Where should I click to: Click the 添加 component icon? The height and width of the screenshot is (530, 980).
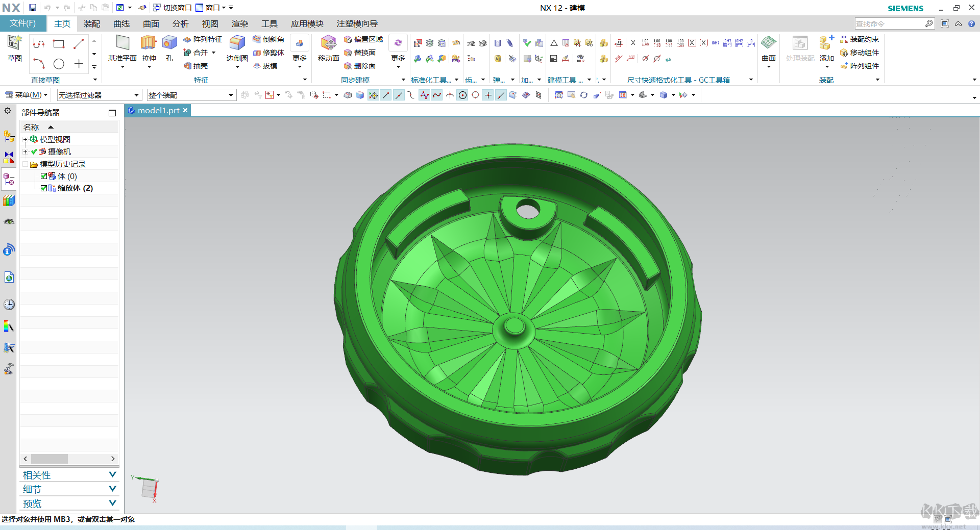pyautogui.click(x=826, y=44)
